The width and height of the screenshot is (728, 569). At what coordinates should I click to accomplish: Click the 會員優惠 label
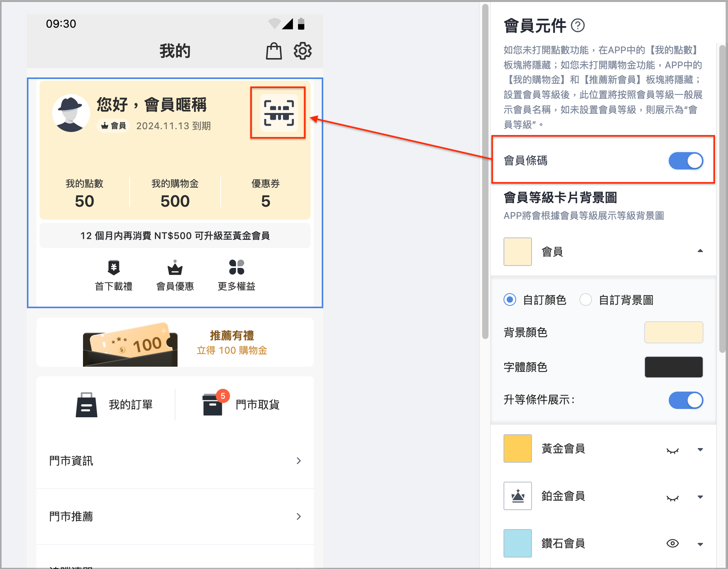pyautogui.click(x=175, y=286)
